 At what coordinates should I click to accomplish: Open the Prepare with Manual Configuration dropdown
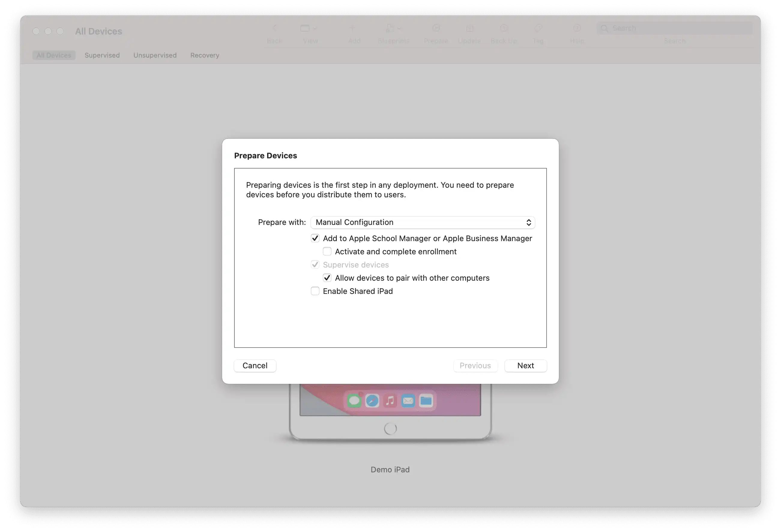coord(422,222)
